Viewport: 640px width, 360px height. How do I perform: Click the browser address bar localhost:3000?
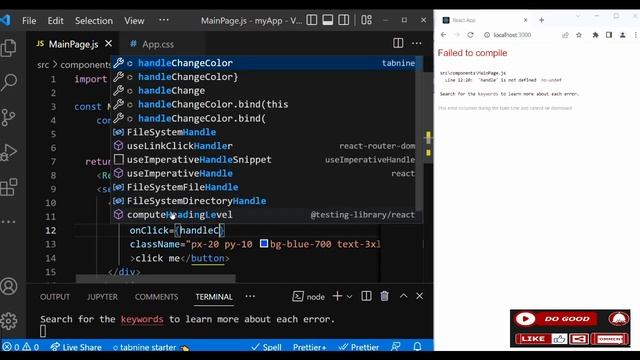pos(512,35)
